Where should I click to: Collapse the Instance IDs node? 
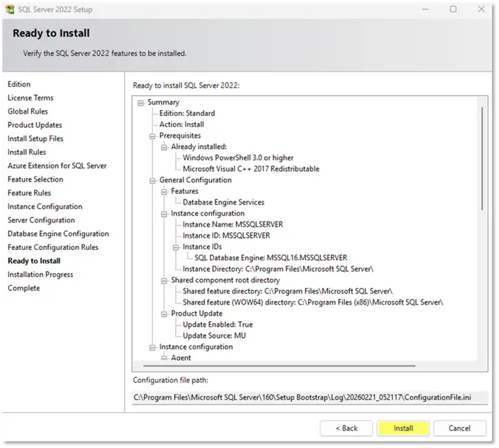pyautogui.click(x=176, y=247)
